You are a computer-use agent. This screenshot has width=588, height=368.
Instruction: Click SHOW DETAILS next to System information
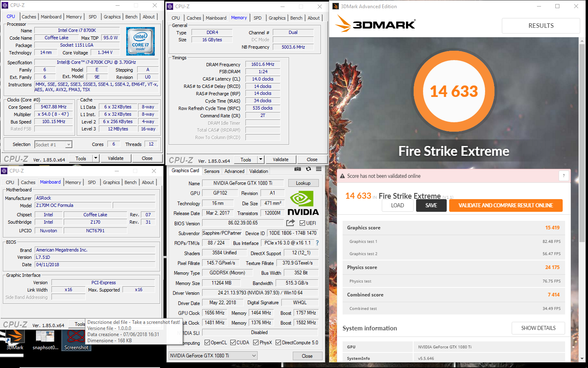pos(538,328)
